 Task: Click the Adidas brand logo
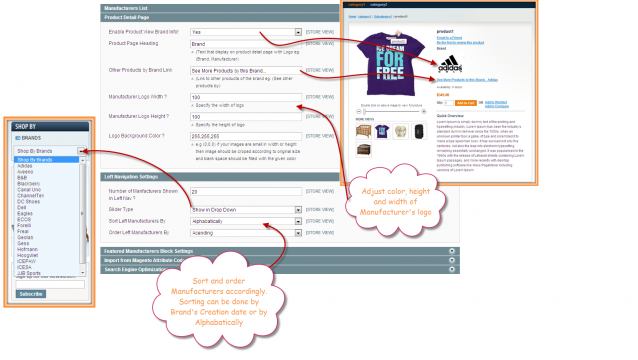pos(450,64)
